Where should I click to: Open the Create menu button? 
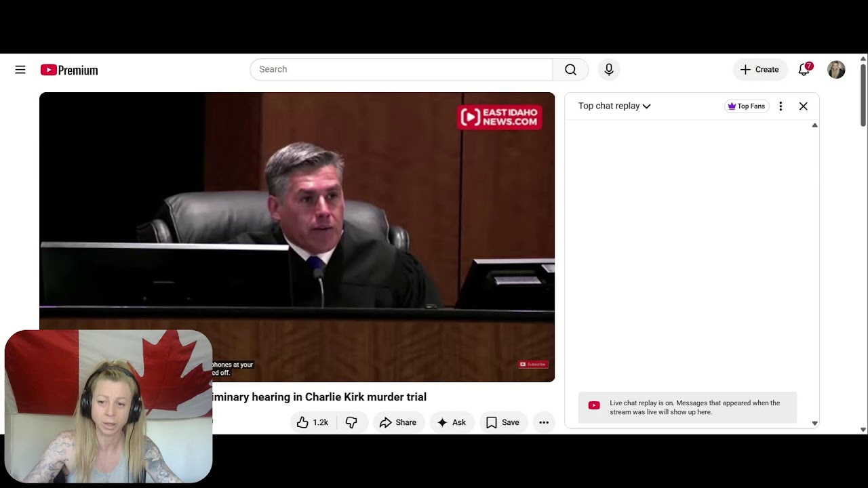tap(759, 70)
